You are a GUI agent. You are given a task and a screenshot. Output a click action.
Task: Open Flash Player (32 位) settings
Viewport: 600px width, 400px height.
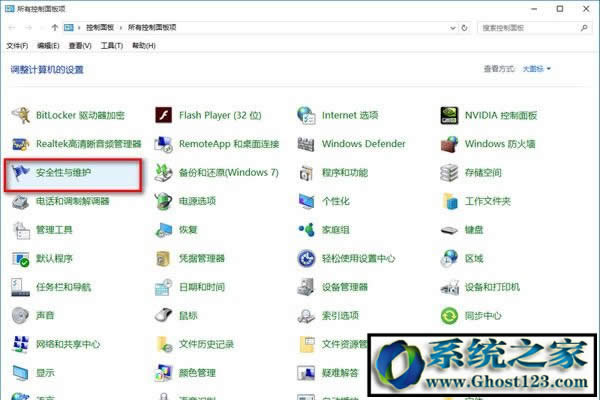coord(220,115)
